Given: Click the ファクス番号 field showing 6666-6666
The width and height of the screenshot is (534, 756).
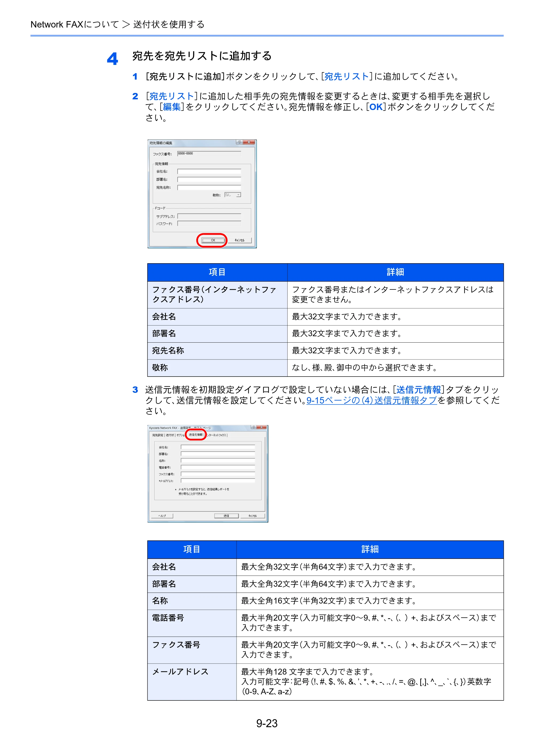Looking at the screenshot, I should (x=209, y=154).
